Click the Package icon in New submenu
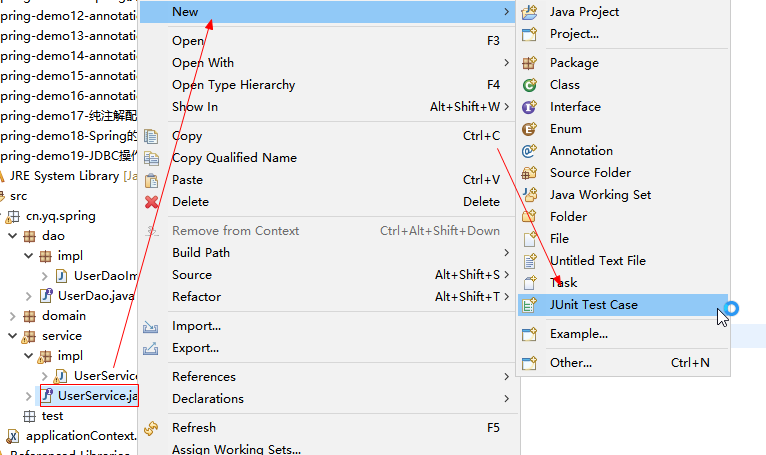The width and height of the screenshot is (766, 455). (530, 63)
